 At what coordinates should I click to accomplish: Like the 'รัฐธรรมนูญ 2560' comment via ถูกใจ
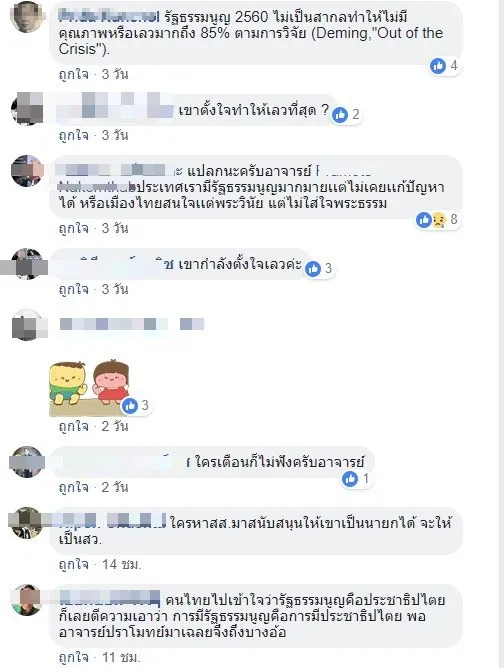pyautogui.click(x=74, y=75)
